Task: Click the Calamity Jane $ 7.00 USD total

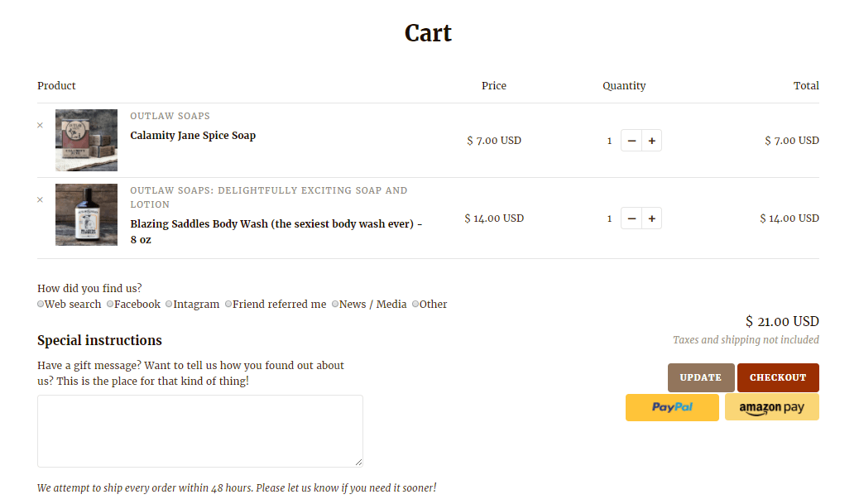Action: click(792, 141)
